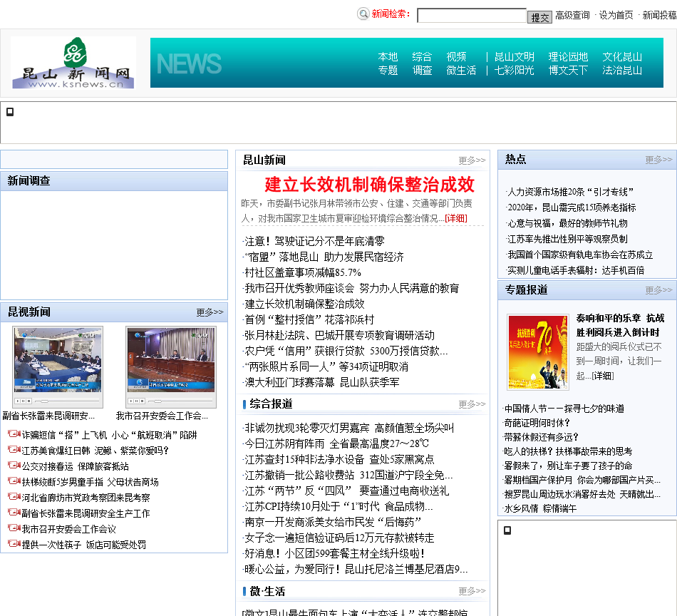
Task: Click the 昆山新闻网 logo
Action: pyautogui.click(x=73, y=63)
